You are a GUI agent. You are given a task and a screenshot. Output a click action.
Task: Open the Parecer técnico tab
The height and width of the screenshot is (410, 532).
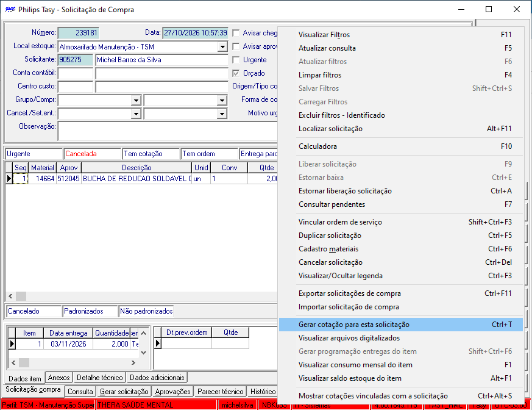221,392
